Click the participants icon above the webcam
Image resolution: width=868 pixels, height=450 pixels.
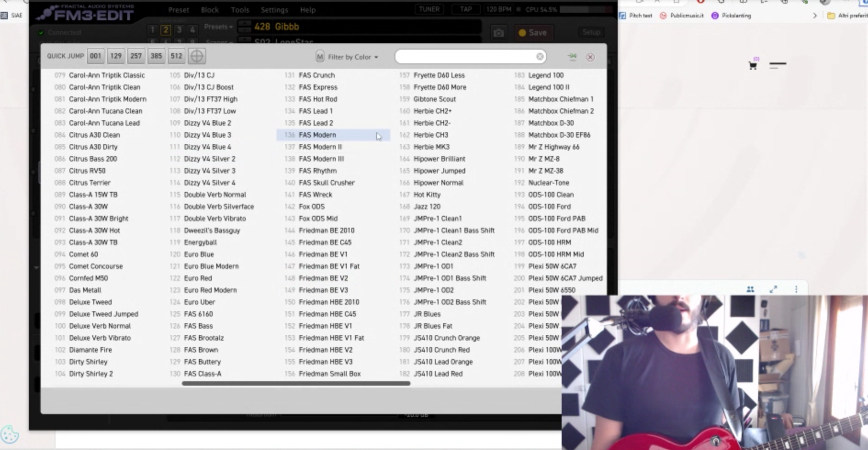[x=750, y=289]
